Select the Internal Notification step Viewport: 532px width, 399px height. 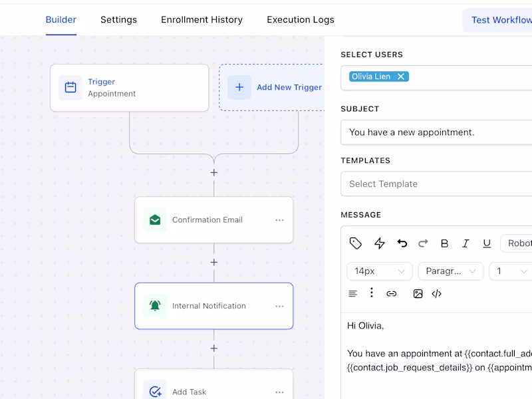(213, 306)
